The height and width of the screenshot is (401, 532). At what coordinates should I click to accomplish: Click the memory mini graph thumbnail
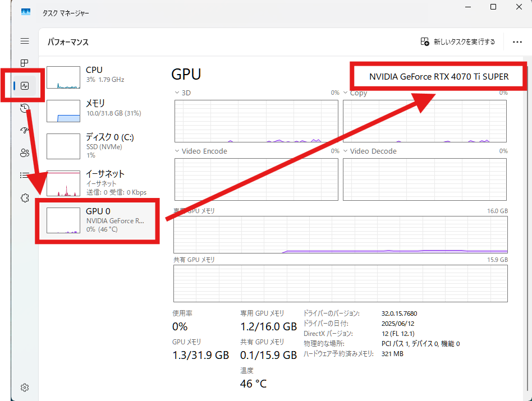pyautogui.click(x=63, y=111)
